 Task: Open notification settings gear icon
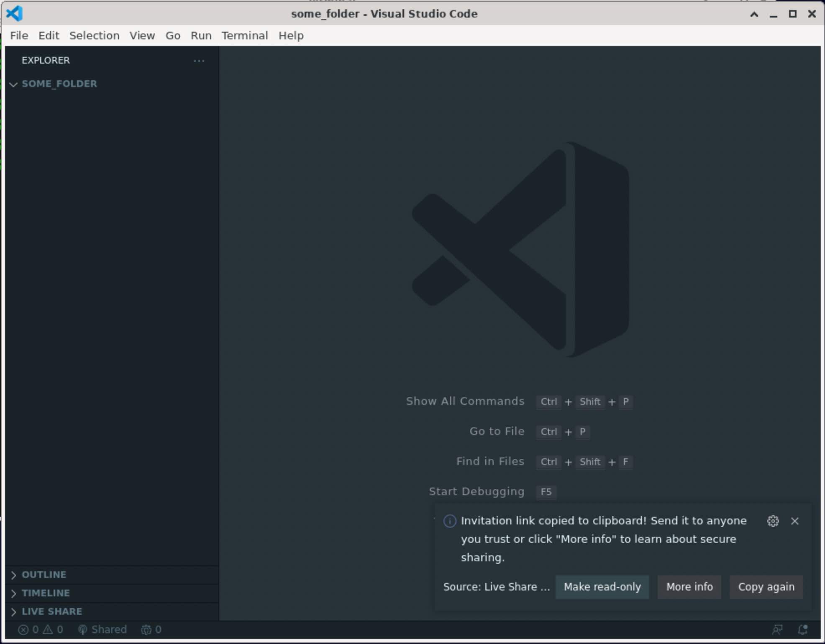[x=773, y=521]
